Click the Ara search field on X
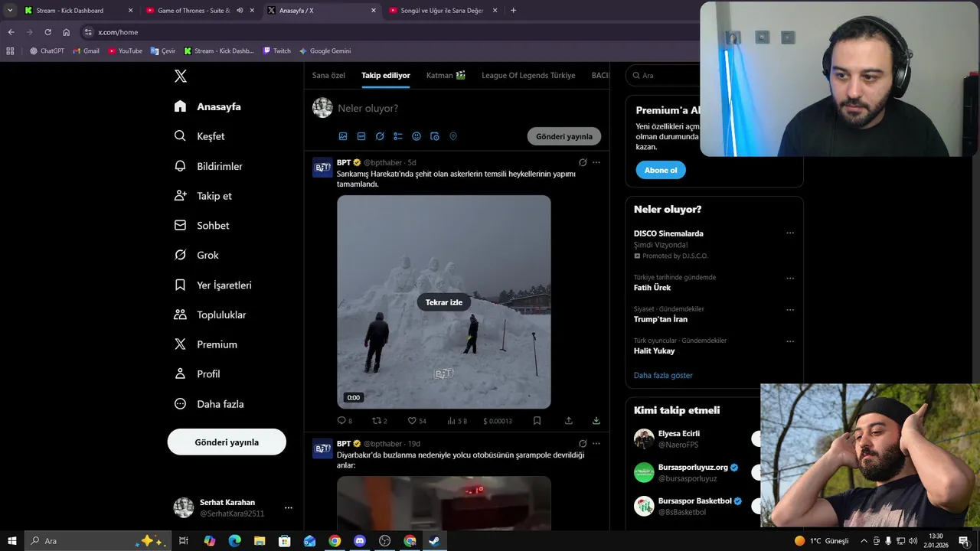Image resolution: width=980 pixels, height=551 pixels. (663, 76)
